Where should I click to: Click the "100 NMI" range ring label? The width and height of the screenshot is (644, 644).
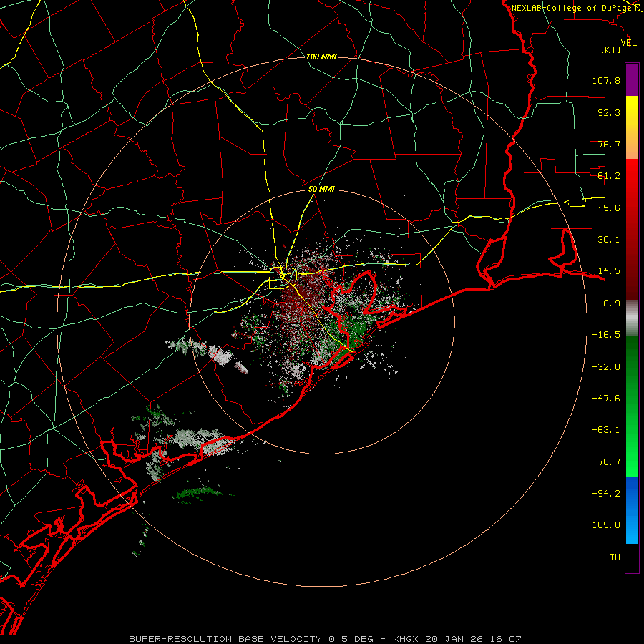tap(321, 57)
